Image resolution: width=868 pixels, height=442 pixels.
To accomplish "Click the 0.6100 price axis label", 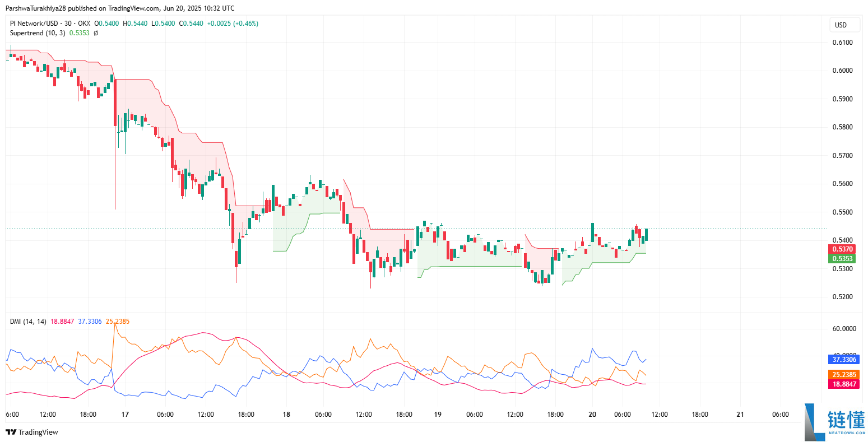I will click(842, 43).
